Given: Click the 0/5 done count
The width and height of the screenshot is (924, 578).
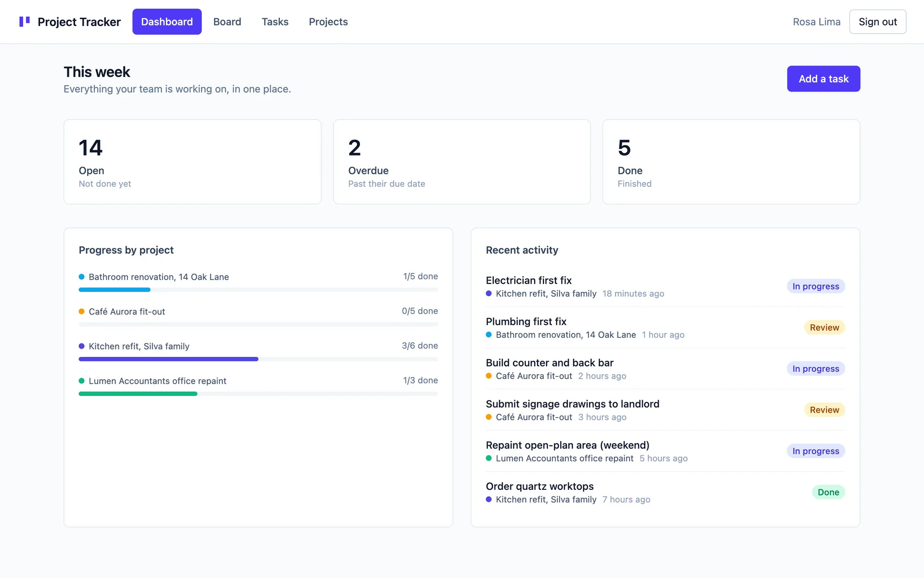Looking at the screenshot, I should 420,311.
